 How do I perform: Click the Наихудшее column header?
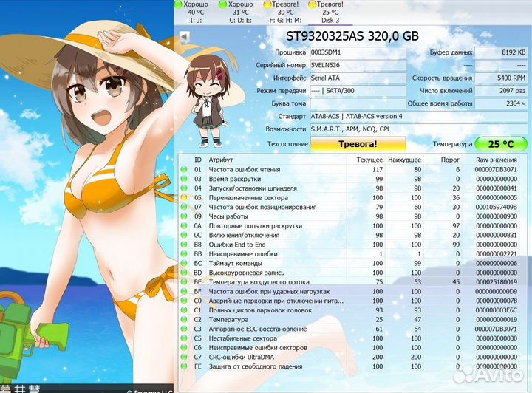[x=404, y=160]
